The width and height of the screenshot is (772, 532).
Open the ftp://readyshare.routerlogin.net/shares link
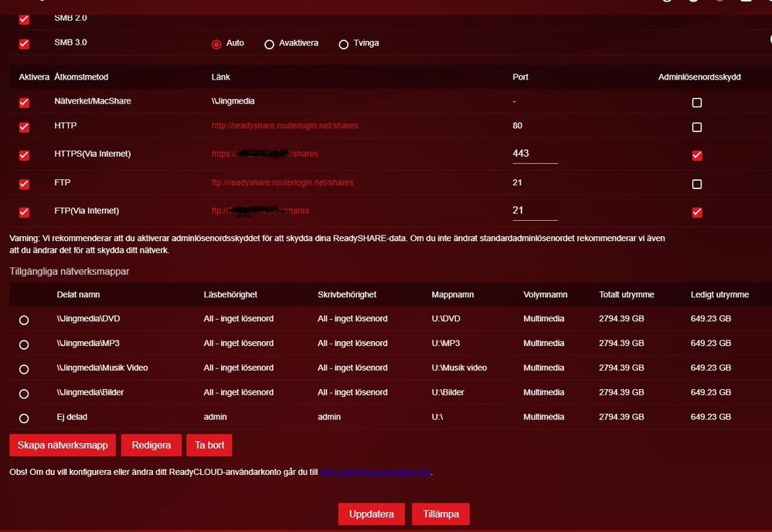coord(282,183)
